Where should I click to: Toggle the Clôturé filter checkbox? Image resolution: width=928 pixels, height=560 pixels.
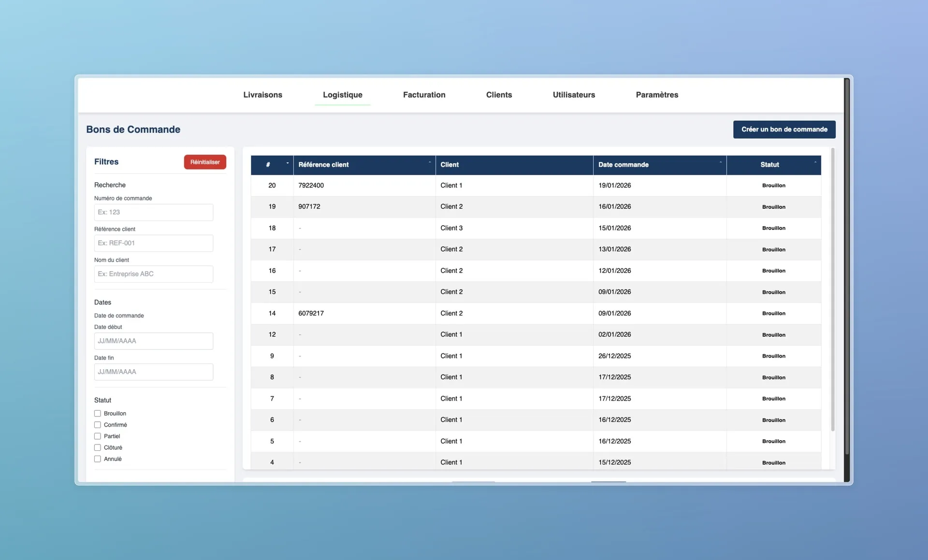point(98,448)
